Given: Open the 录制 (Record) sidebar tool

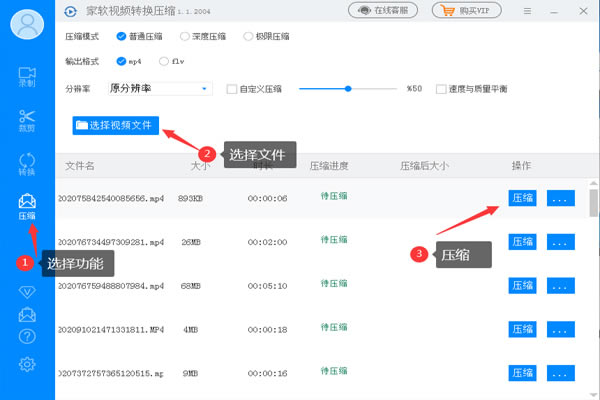Looking at the screenshot, I should (x=27, y=76).
